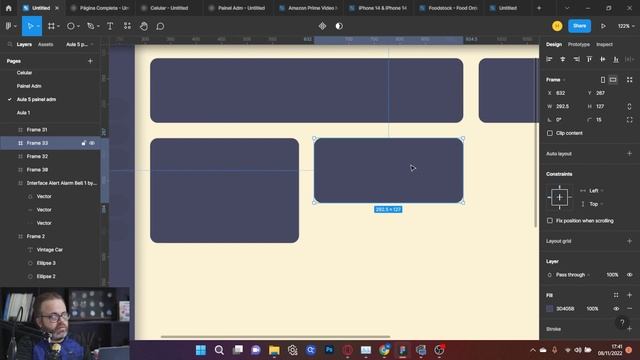Open the Left horizontal constraint dropdown
Viewport: 640px width, 360px height.
pyautogui.click(x=596, y=191)
